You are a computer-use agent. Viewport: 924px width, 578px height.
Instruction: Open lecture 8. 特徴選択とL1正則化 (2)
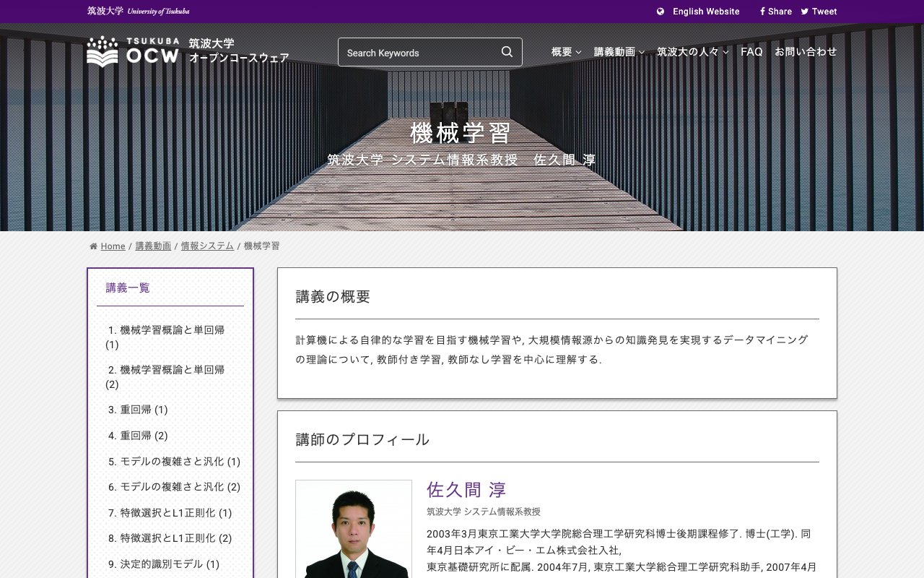coord(170,538)
